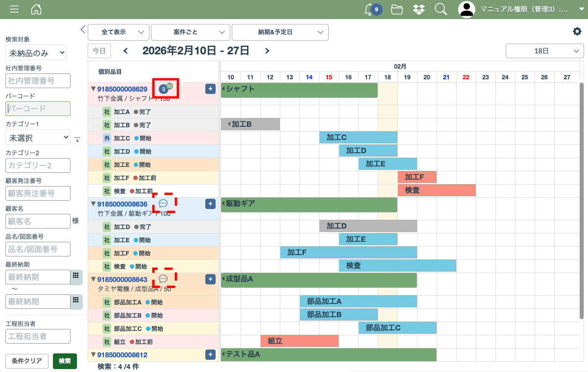
Task: Click the 検索 button
Action: coord(65,361)
